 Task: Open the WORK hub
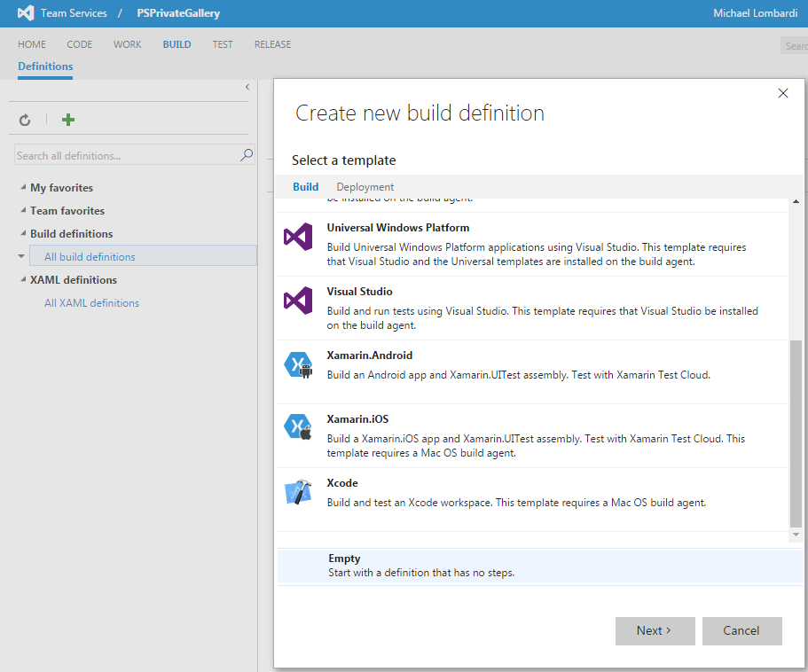pyautogui.click(x=128, y=45)
